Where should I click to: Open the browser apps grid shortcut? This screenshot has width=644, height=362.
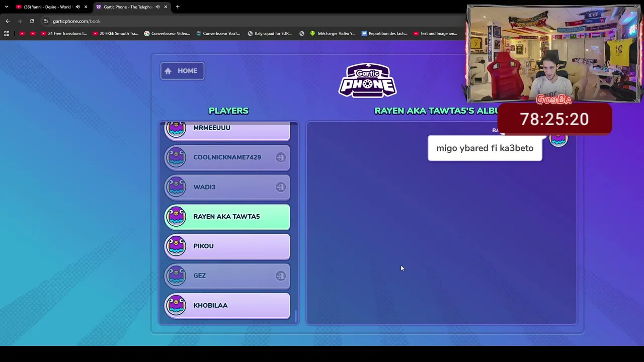[7, 34]
